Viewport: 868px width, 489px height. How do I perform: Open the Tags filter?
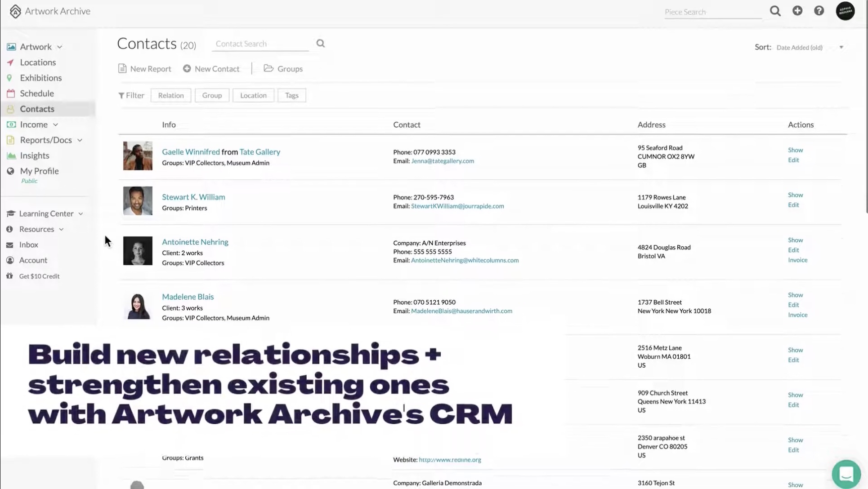pyautogui.click(x=292, y=95)
